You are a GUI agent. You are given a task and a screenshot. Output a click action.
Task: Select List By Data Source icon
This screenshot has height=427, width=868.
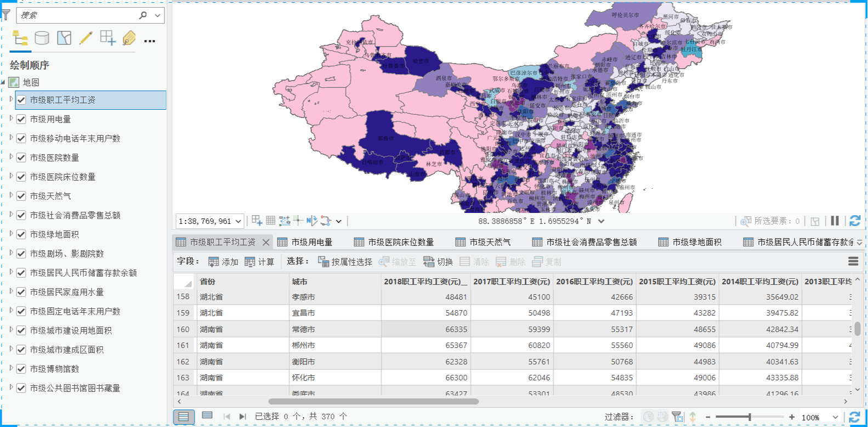42,38
